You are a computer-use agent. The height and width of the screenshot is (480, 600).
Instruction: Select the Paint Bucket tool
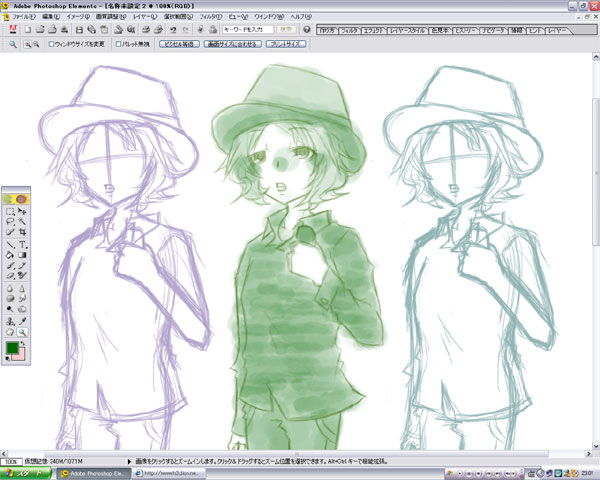coord(10,255)
